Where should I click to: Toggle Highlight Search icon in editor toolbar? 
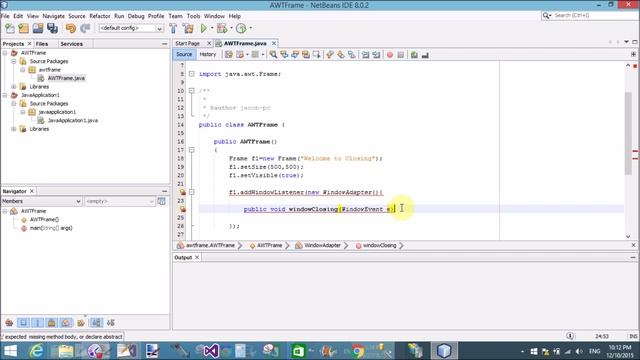tap(306, 55)
